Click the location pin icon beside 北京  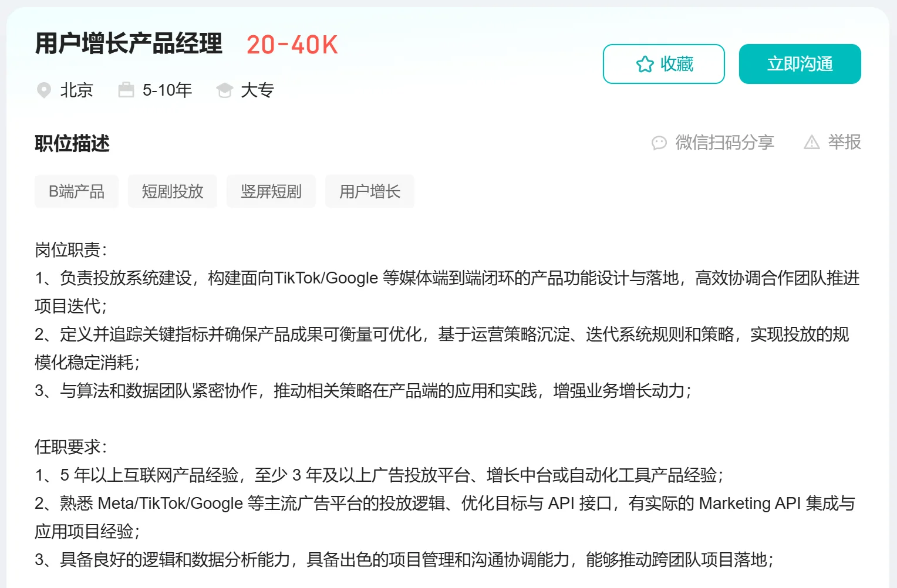44,90
